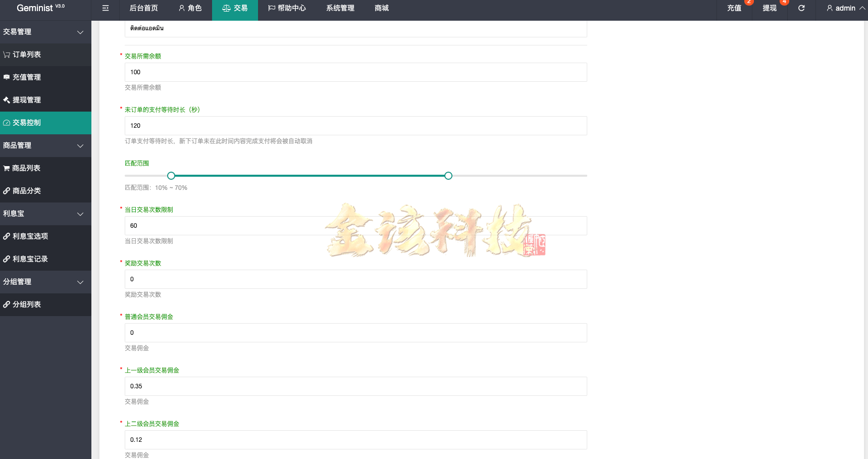Open 提现 notifications button
Viewport: 868px width, 459px height.
(770, 8)
